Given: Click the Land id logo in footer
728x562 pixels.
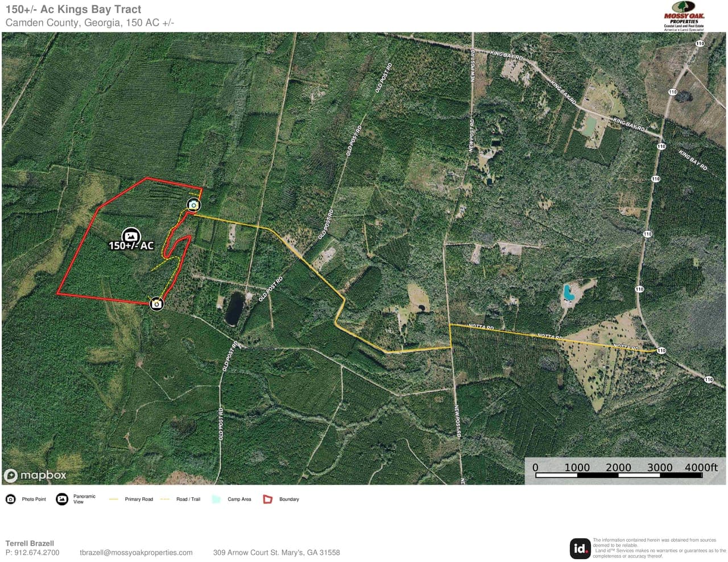Looking at the screenshot, I should point(580,548).
